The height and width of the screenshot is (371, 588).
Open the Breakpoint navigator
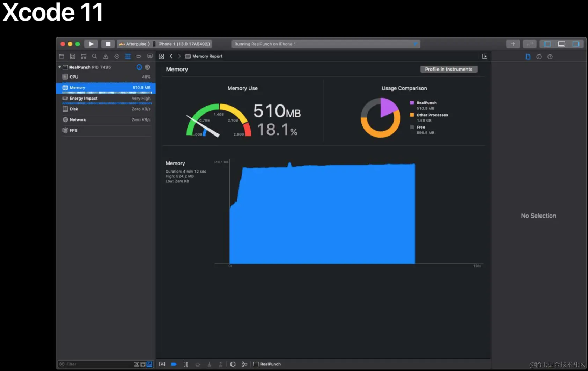(139, 56)
